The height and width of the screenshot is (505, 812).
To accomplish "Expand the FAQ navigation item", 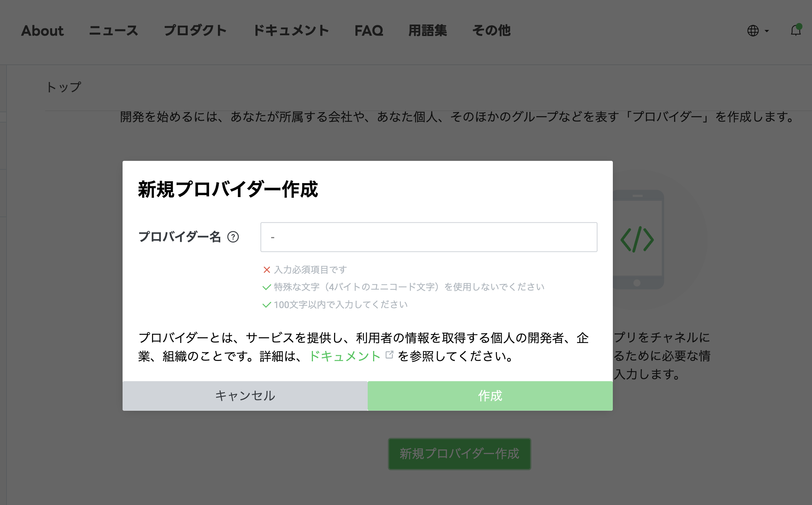I will [x=369, y=31].
